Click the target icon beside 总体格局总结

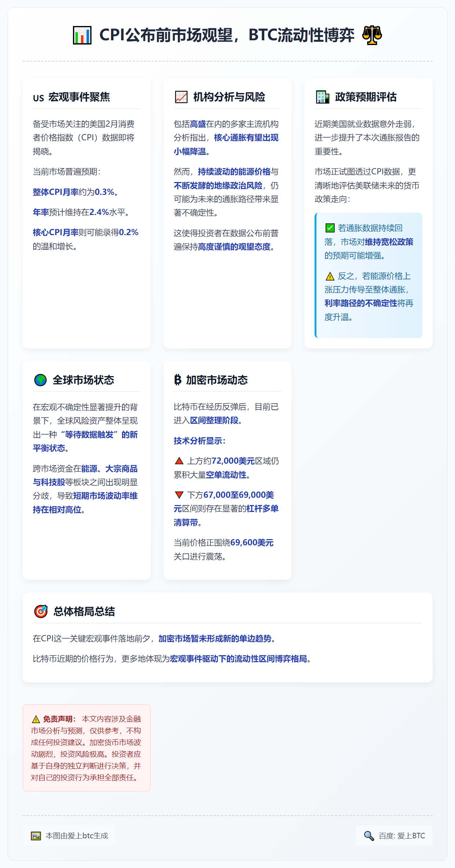click(x=41, y=611)
